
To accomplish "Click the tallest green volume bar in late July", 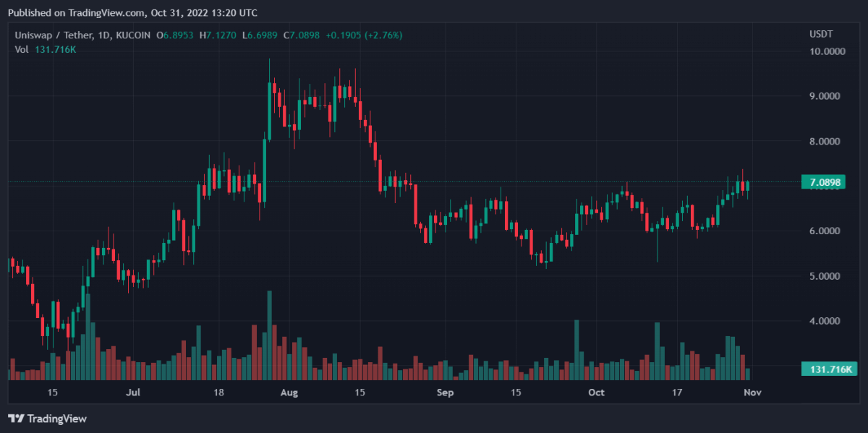I will pos(269,335).
